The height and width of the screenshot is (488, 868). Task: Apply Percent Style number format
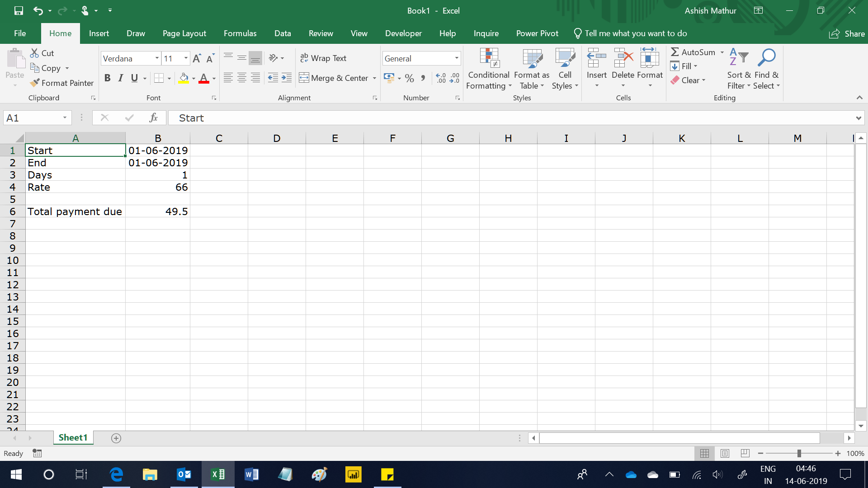coord(410,78)
